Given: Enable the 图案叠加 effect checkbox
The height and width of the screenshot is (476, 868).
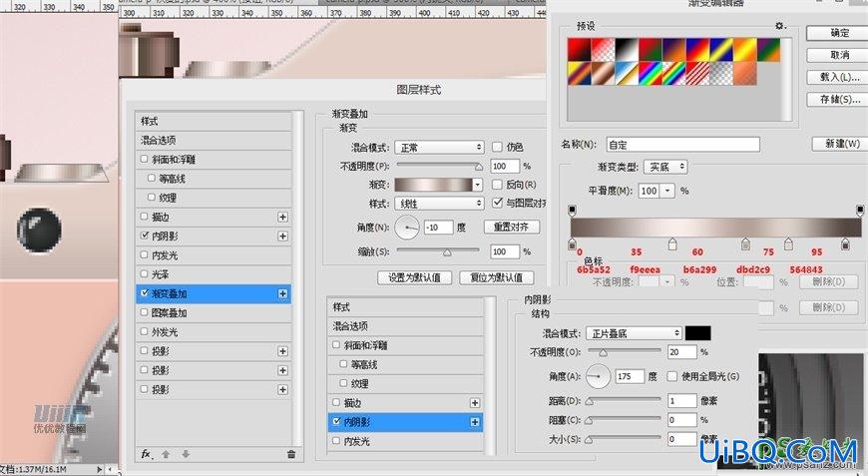Looking at the screenshot, I should tap(145, 312).
